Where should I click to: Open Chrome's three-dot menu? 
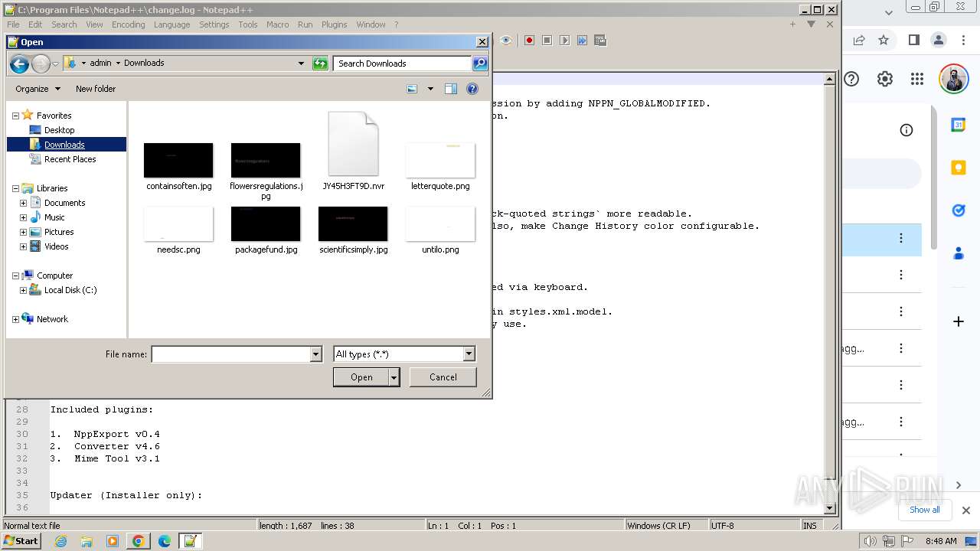[x=963, y=40]
